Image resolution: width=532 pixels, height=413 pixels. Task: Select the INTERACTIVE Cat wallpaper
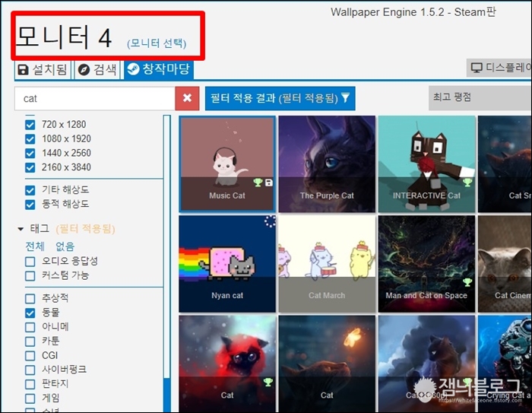[427, 164]
